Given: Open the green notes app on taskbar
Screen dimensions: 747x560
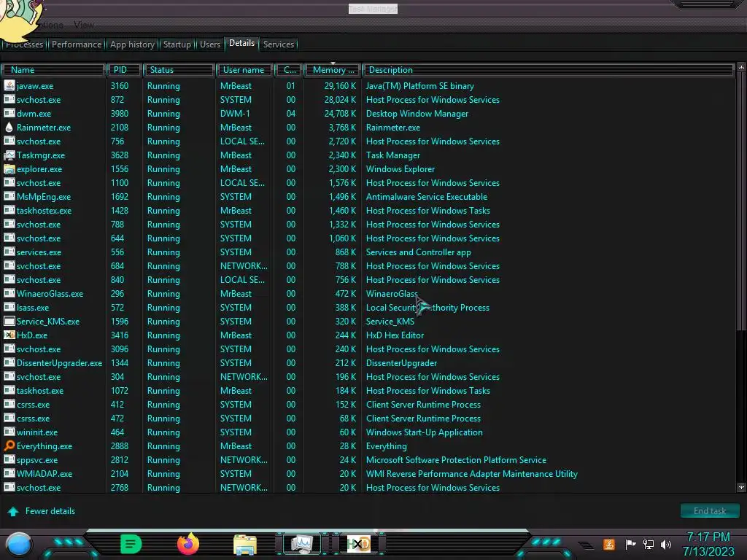Looking at the screenshot, I should pyautogui.click(x=131, y=544).
